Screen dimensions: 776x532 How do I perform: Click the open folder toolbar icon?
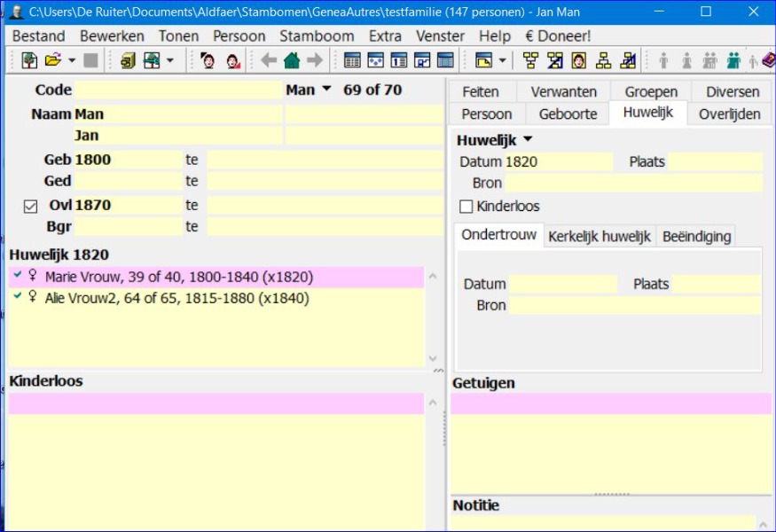[x=53, y=61]
